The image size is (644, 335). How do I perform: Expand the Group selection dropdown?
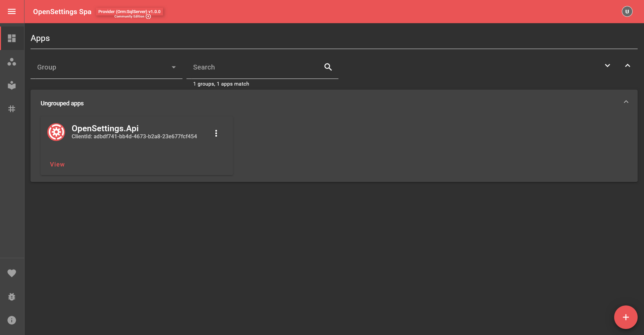pyautogui.click(x=173, y=67)
